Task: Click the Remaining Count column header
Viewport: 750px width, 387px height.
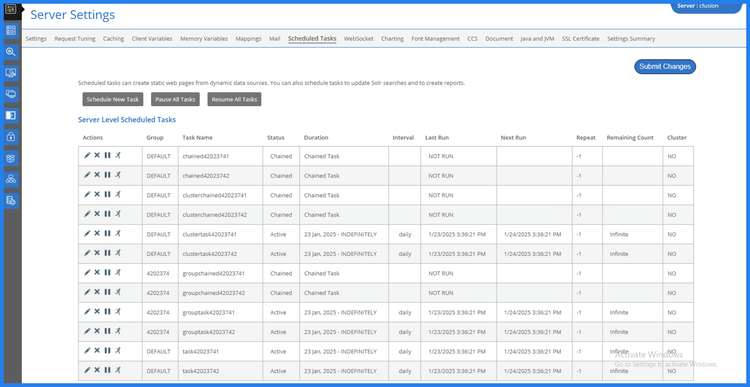Action: click(630, 138)
